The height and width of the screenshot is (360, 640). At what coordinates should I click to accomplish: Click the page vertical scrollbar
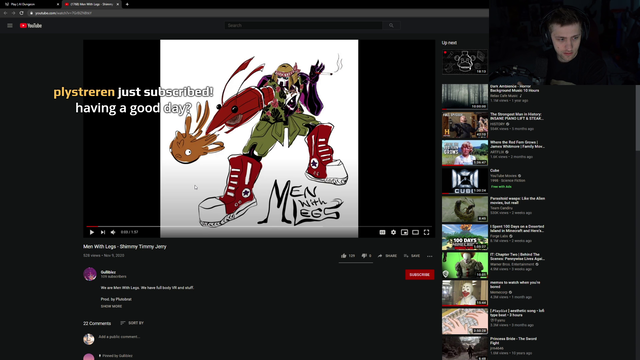pyautogui.click(x=638, y=118)
